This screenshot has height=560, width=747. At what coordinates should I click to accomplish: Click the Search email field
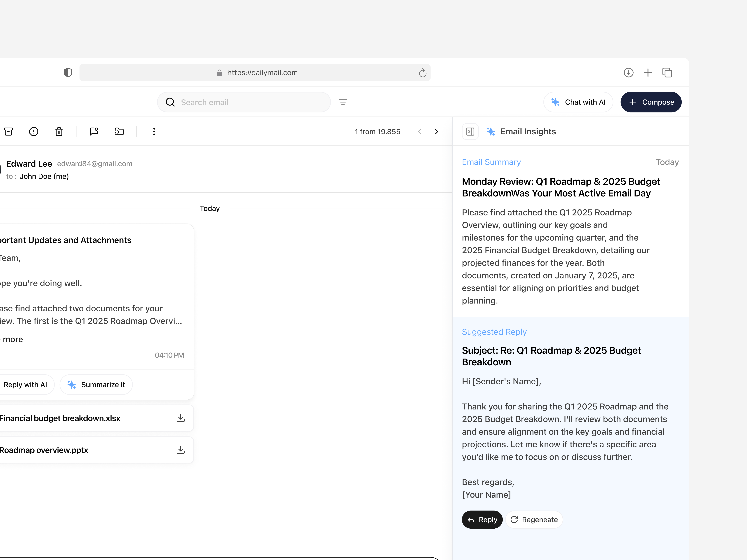coord(244,102)
